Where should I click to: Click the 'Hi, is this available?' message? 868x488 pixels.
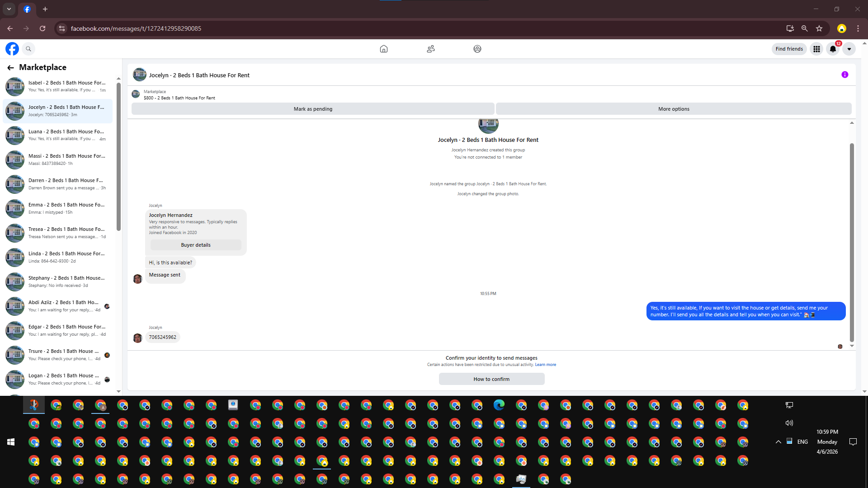pos(170,263)
